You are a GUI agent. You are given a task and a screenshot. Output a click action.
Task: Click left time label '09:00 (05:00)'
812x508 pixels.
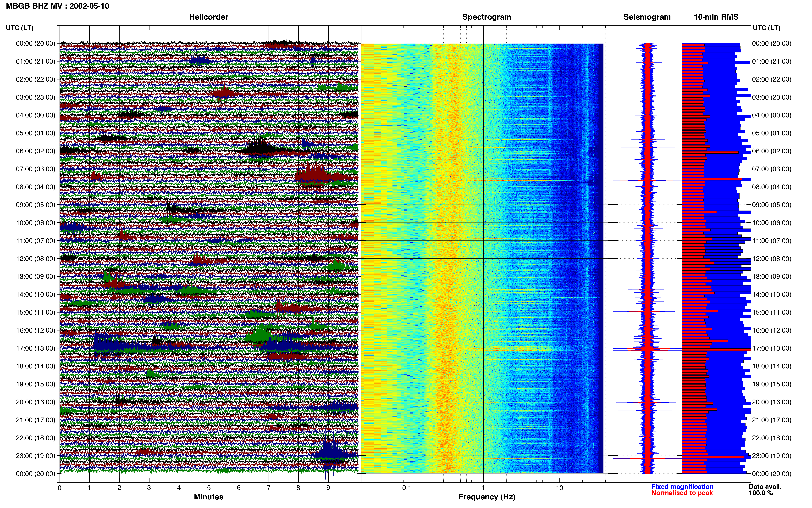(36, 205)
